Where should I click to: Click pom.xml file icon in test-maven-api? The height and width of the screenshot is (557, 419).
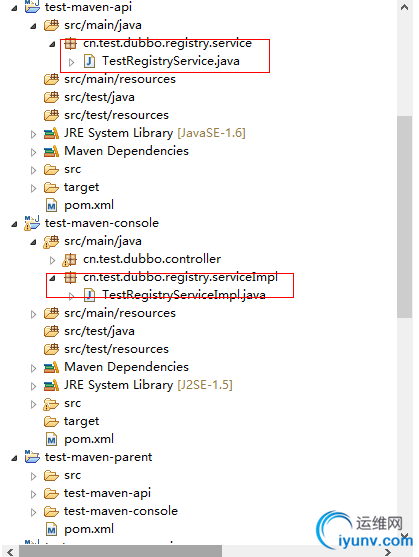point(51,205)
